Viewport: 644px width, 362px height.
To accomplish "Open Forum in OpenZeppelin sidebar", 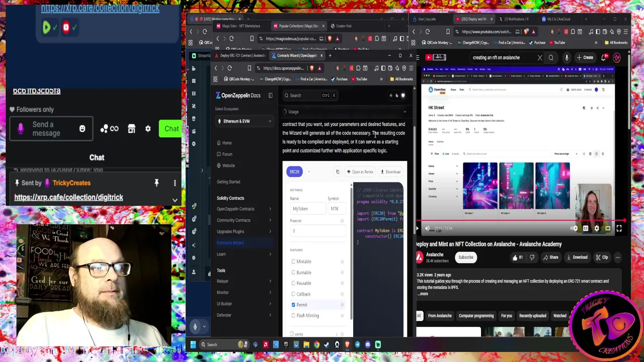I will pyautogui.click(x=227, y=154).
